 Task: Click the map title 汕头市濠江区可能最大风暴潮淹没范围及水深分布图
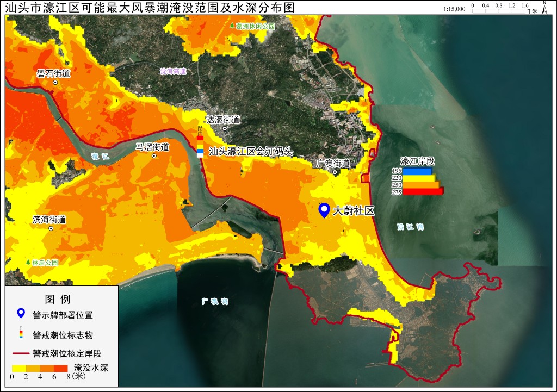pyautogui.click(x=150, y=8)
